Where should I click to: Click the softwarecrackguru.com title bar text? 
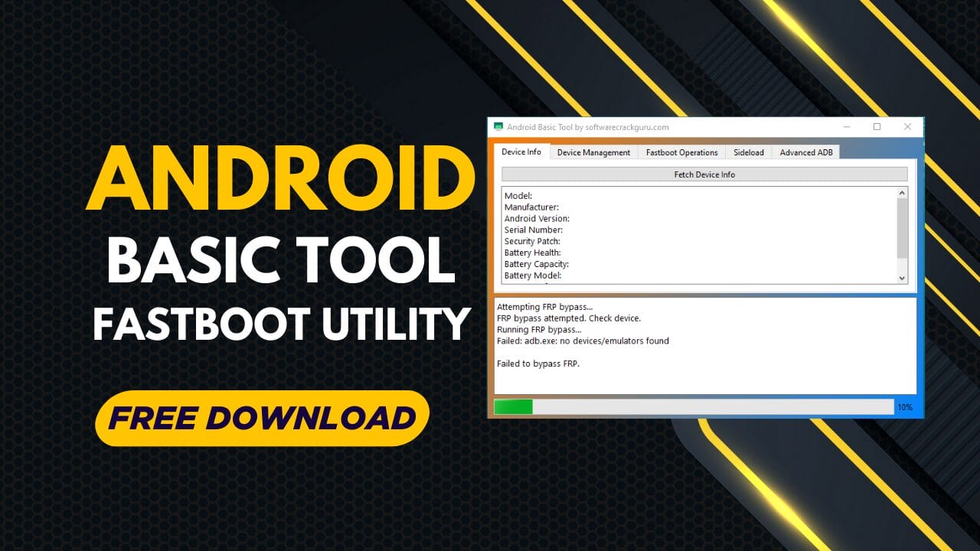(590, 127)
